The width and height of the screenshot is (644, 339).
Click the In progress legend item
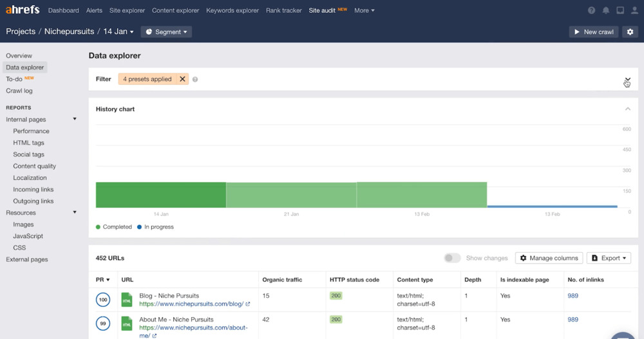[x=155, y=227]
